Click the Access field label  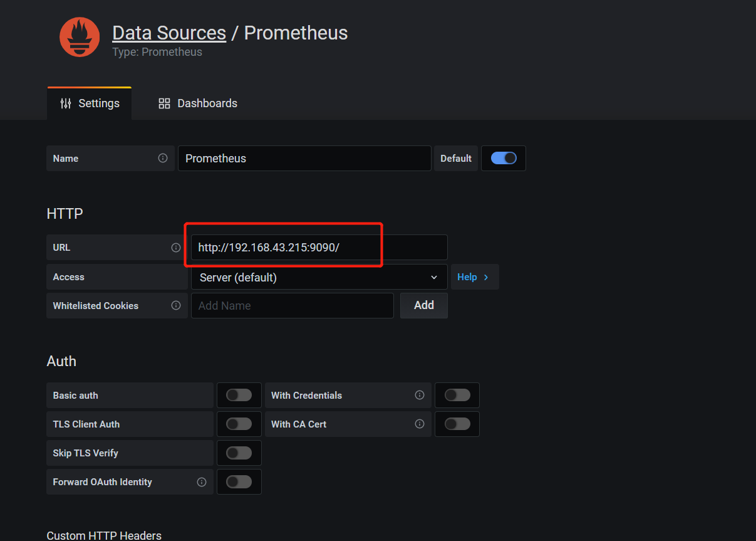pyautogui.click(x=69, y=277)
